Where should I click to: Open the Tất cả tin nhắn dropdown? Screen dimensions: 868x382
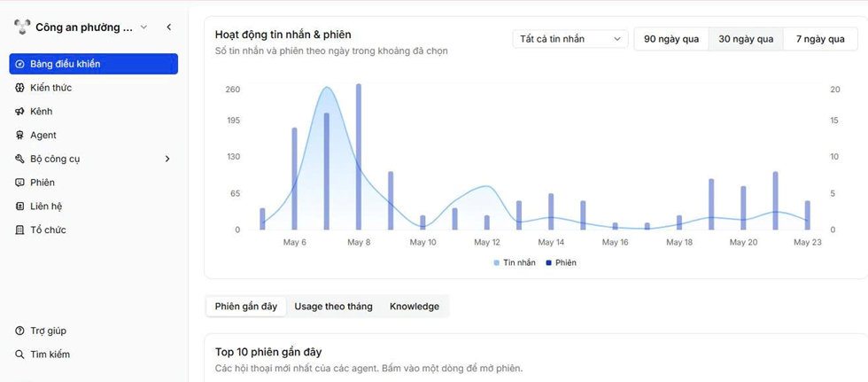pyautogui.click(x=570, y=39)
